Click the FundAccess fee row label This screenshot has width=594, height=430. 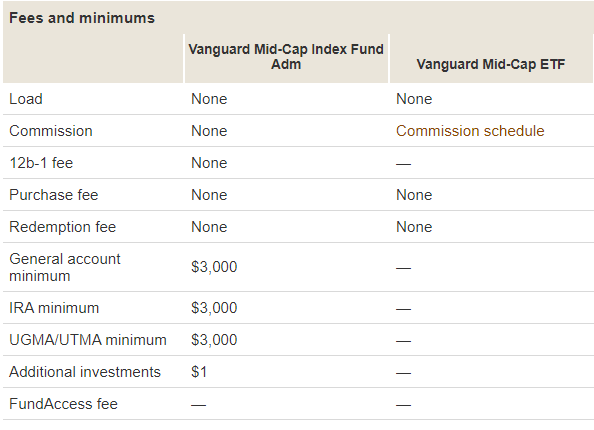pos(63,404)
